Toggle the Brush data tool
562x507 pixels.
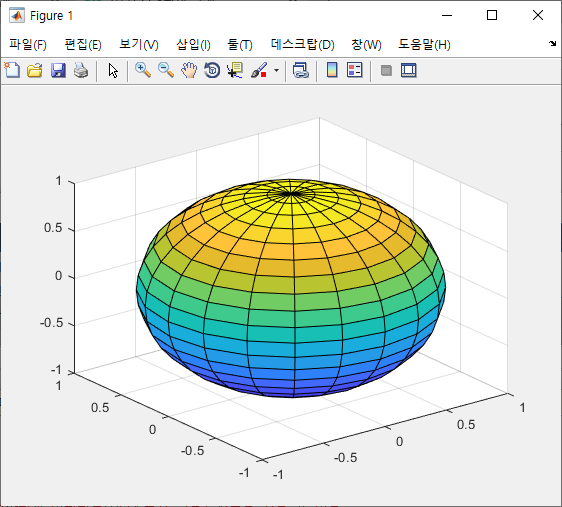point(259,70)
